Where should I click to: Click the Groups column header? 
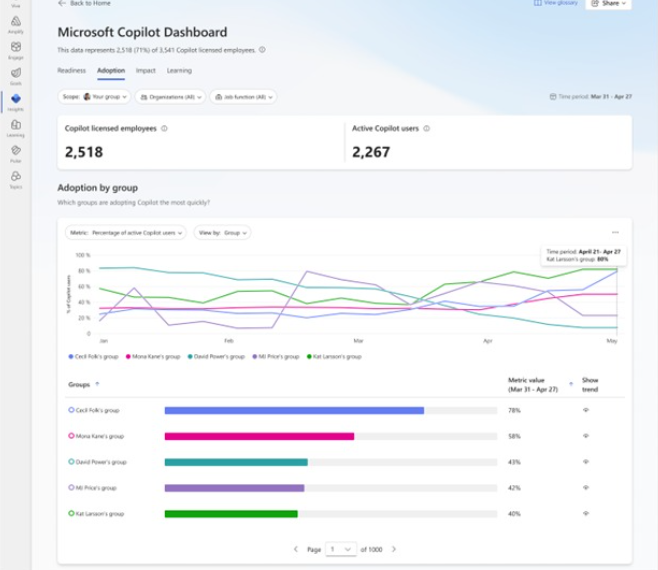(x=79, y=384)
